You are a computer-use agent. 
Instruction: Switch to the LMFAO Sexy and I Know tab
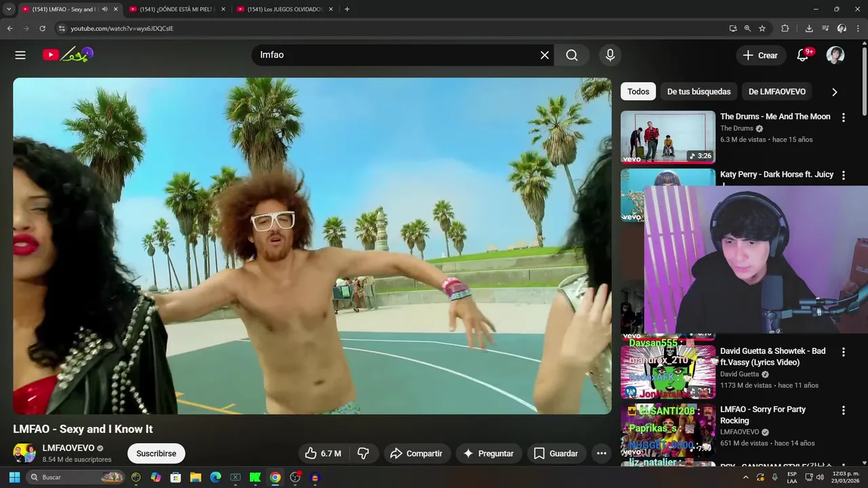click(x=63, y=9)
